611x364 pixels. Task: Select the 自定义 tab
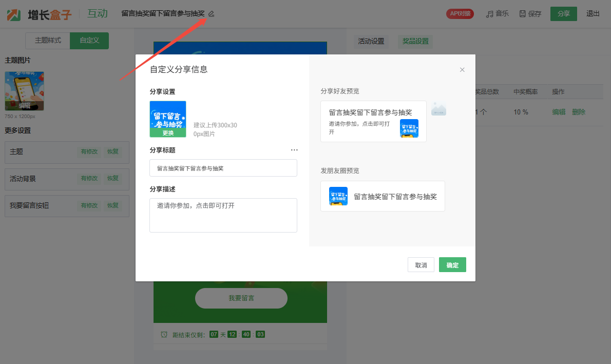(89, 41)
